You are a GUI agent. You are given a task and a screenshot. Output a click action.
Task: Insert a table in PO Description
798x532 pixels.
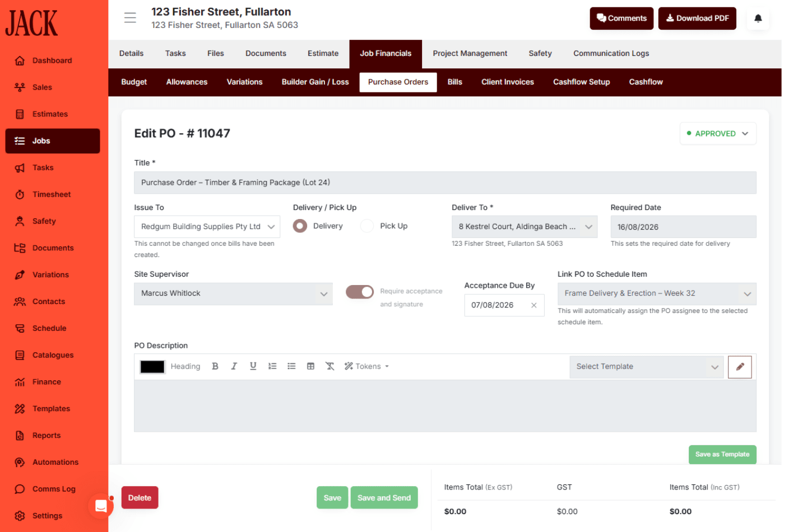[x=310, y=366]
